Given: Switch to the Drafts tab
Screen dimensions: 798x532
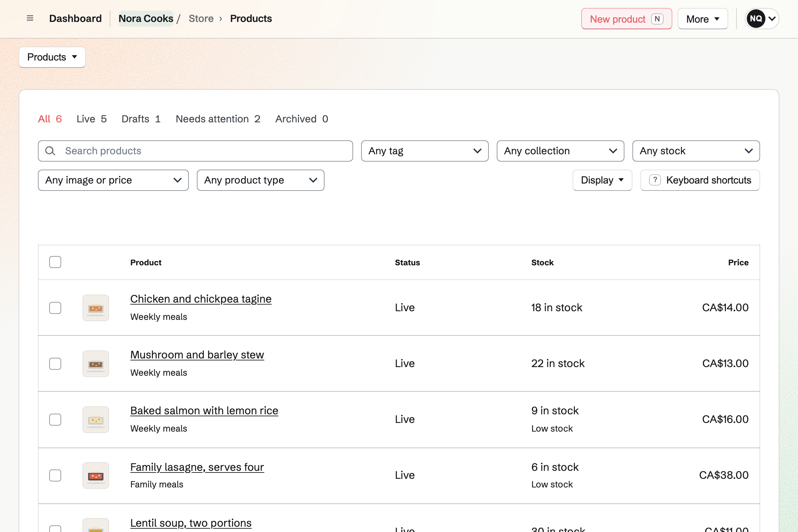Looking at the screenshot, I should (x=141, y=119).
